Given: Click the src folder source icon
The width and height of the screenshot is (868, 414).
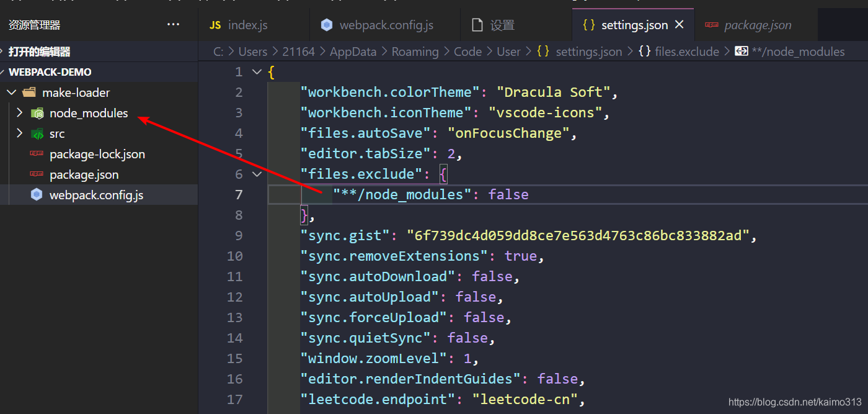Looking at the screenshot, I should click(37, 133).
